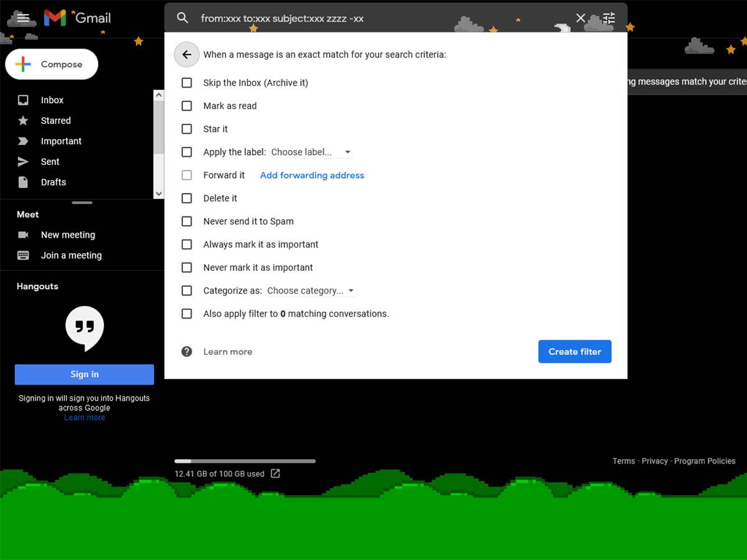
Task: Click the storage usage progress bar
Action: 245,461
